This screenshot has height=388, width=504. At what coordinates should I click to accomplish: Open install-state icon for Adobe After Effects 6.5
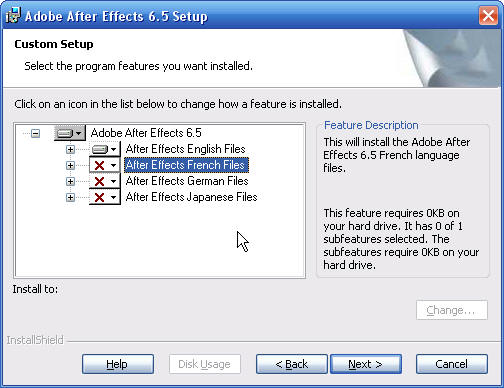pyautogui.click(x=69, y=133)
